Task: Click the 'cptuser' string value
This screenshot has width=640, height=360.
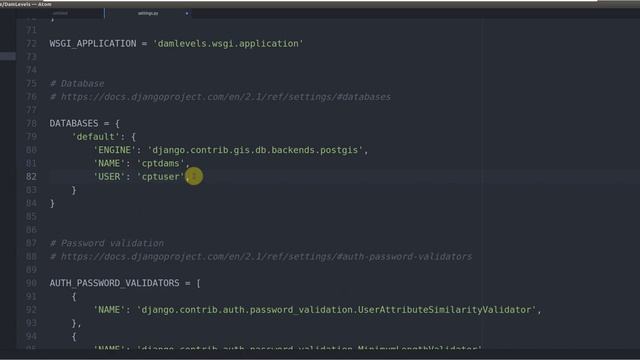Action: (x=161, y=177)
